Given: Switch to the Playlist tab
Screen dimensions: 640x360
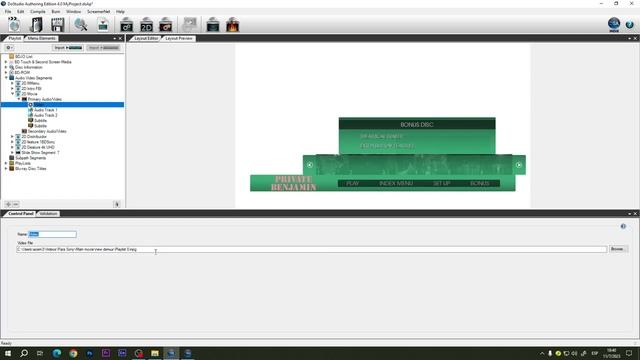Looking at the screenshot, I should [x=15, y=38].
